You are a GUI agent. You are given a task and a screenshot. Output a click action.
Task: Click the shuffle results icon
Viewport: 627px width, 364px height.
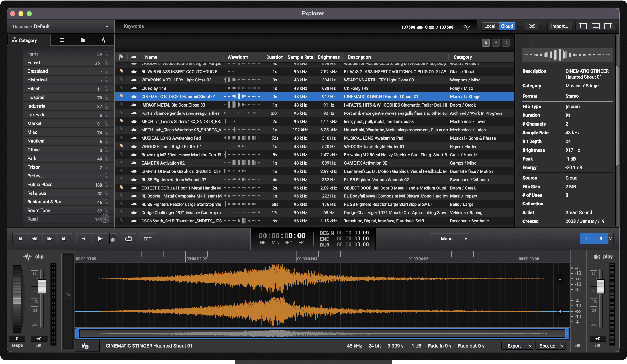point(532,26)
